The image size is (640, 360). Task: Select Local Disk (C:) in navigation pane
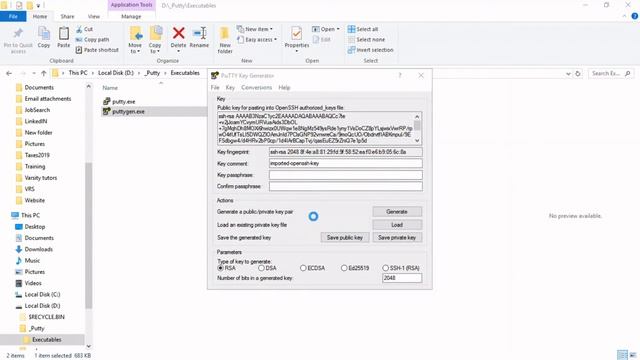pyautogui.click(x=42, y=294)
